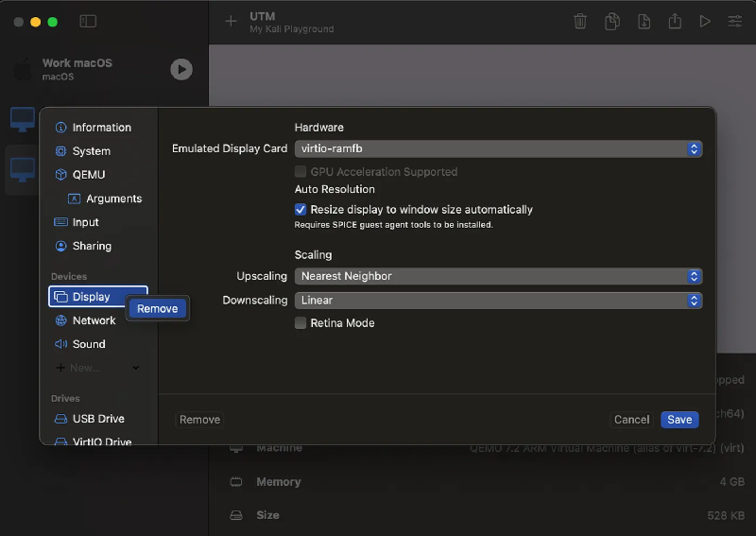The image size is (756, 536).
Task: Click the share icon in toolbar
Action: pyautogui.click(x=675, y=21)
